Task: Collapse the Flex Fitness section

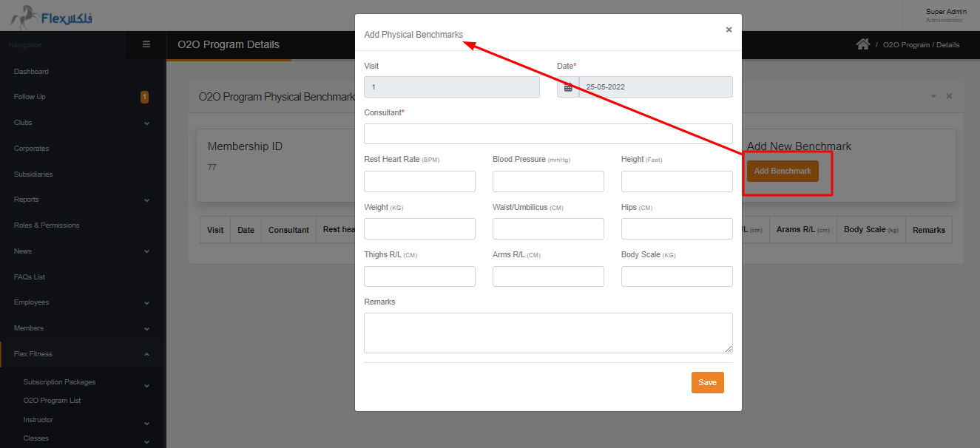Action: click(146, 354)
